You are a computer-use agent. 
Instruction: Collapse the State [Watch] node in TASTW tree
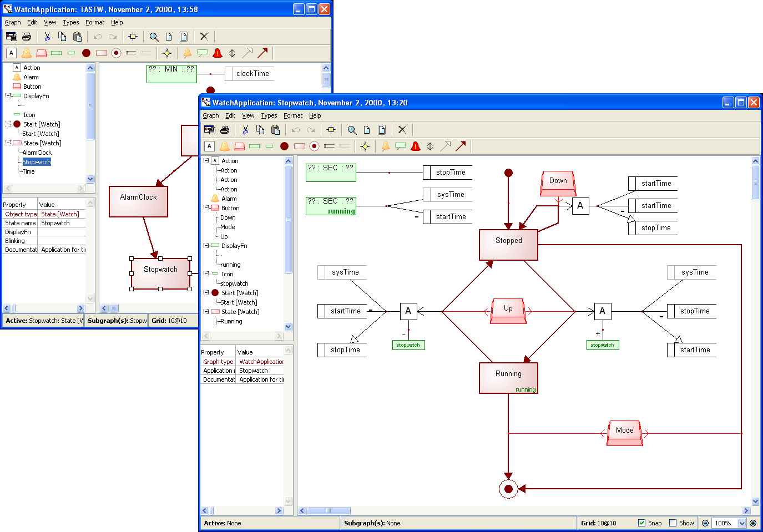click(x=8, y=143)
